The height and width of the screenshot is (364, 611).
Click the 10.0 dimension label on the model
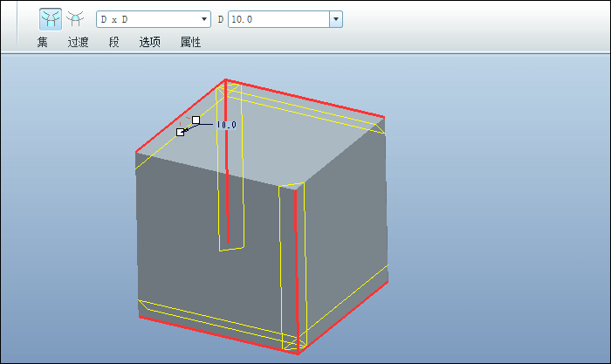coord(226,125)
